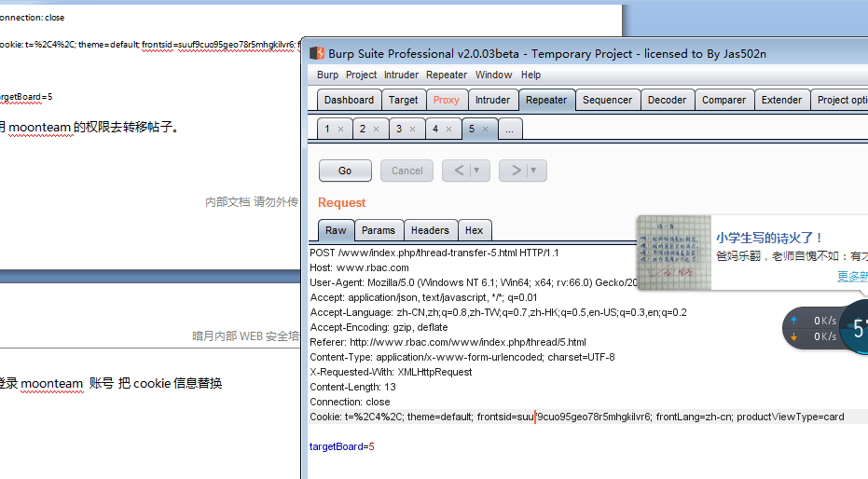Switch to the Dashboard tab
The image size is (868, 479).
point(349,100)
